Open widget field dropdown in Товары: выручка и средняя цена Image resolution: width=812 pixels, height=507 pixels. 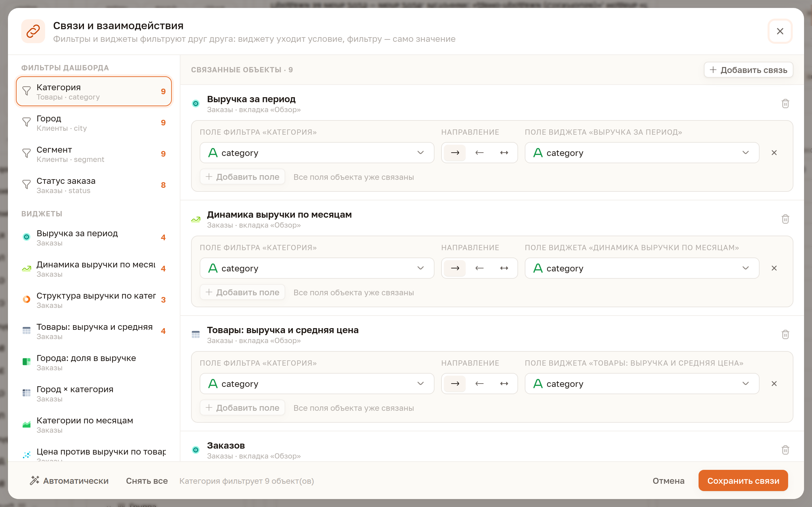(642, 383)
